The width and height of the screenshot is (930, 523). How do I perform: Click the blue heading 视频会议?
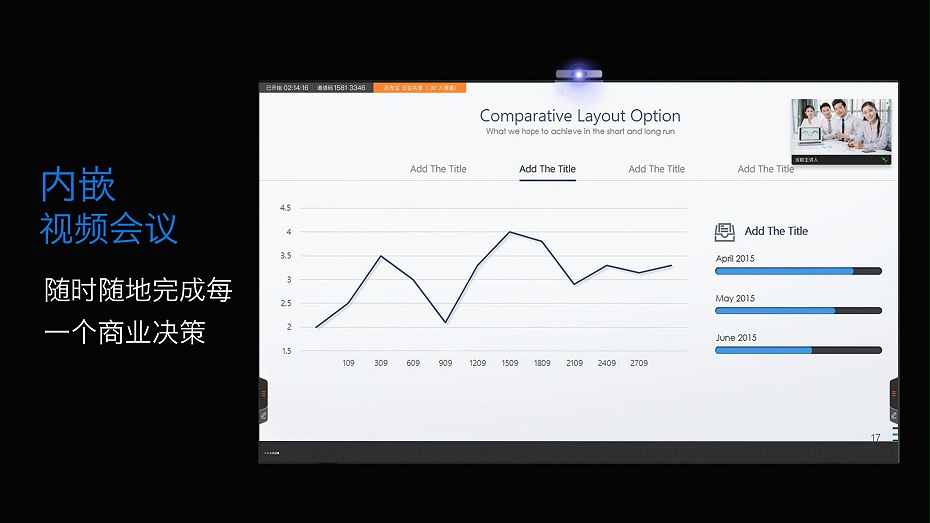(x=109, y=228)
